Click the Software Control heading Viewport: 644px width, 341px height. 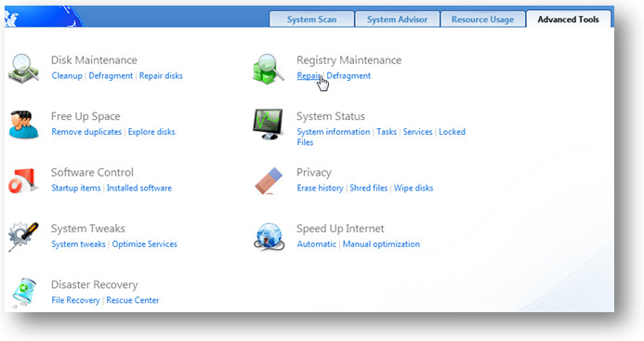[92, 173]
